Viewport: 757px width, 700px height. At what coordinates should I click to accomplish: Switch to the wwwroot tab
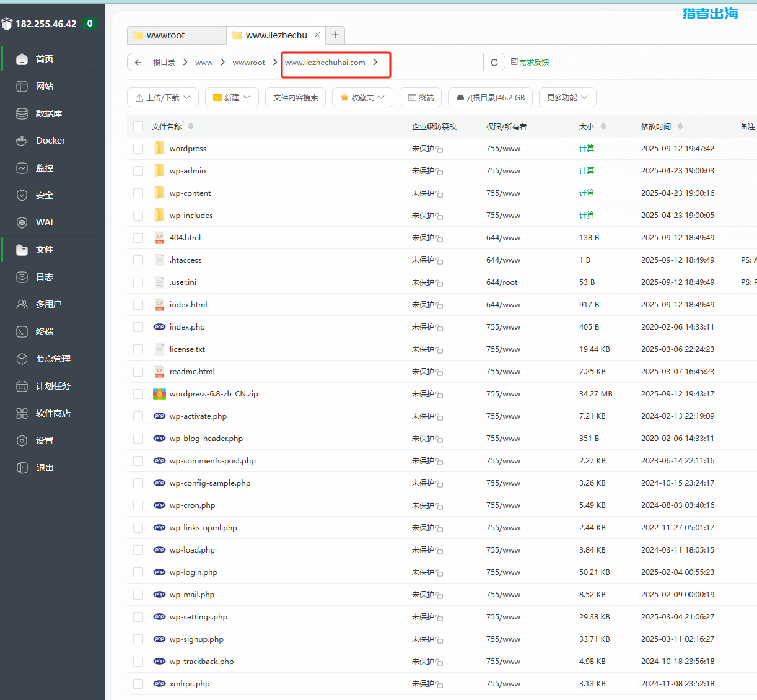click(176, 35)
